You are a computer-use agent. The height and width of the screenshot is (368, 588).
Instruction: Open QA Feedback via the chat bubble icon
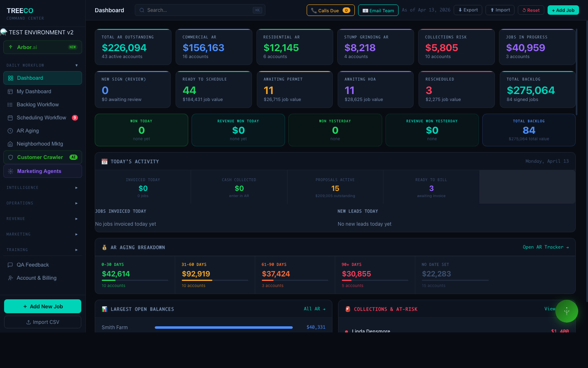pyautogui.click(x=11, y=265)
